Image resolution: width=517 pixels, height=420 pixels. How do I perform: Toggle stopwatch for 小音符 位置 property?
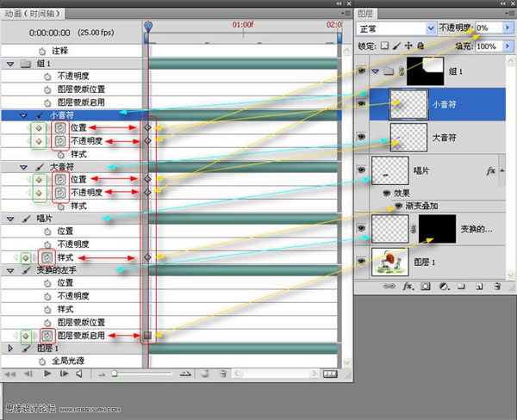coord(59,127)
